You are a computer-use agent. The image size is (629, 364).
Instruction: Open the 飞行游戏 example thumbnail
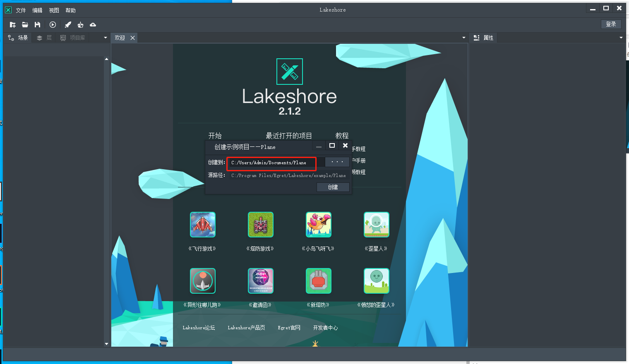203,225
